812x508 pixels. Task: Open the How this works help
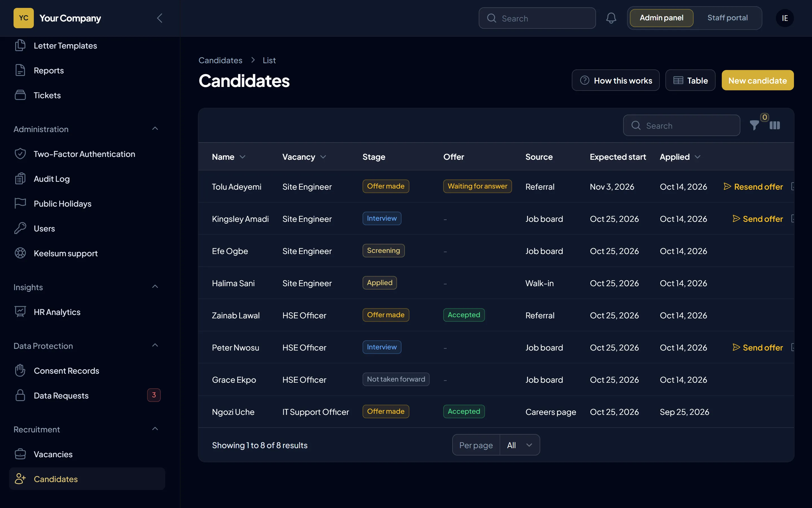[615, 80]
